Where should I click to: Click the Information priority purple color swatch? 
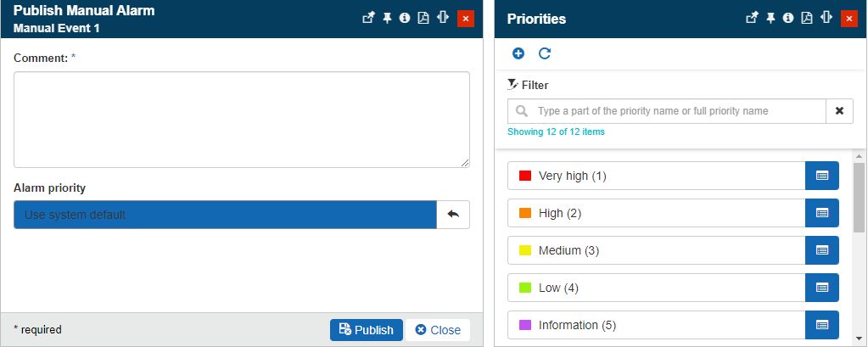pos(525,325)
